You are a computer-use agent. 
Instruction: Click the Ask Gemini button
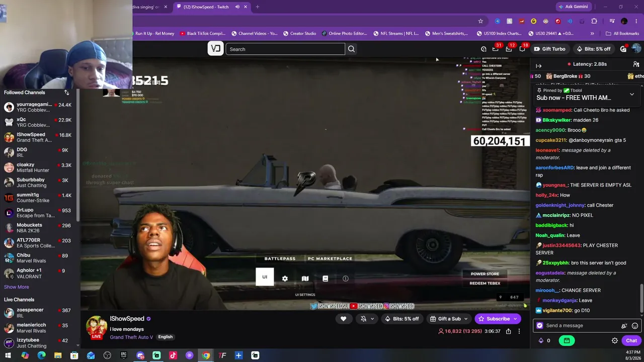573,7
